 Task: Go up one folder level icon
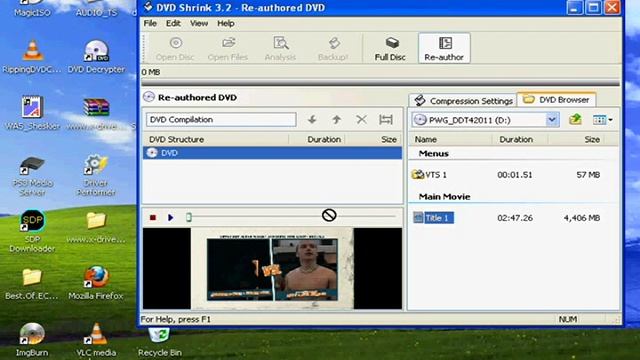coord(575,120)
